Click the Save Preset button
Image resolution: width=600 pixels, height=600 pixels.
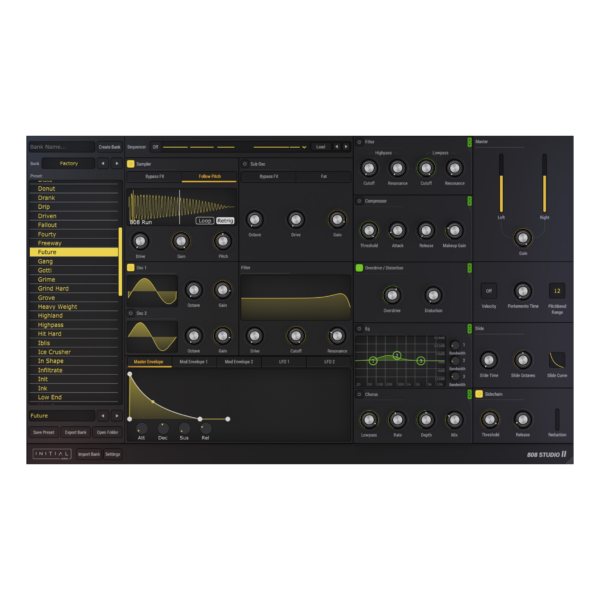pos(43,432)
